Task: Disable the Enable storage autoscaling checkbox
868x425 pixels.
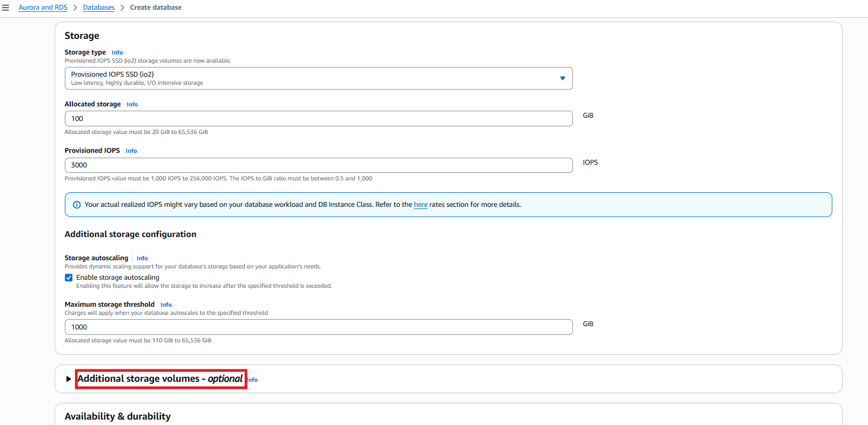Action: 69,278
